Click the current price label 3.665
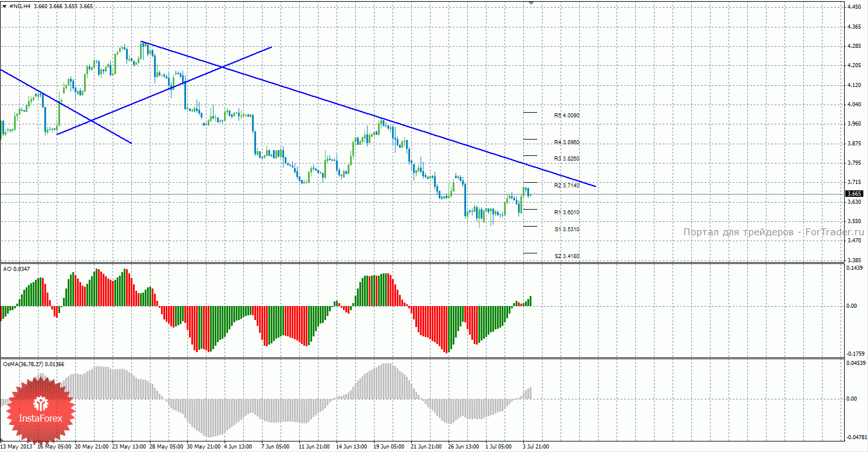 click(853, 194)
